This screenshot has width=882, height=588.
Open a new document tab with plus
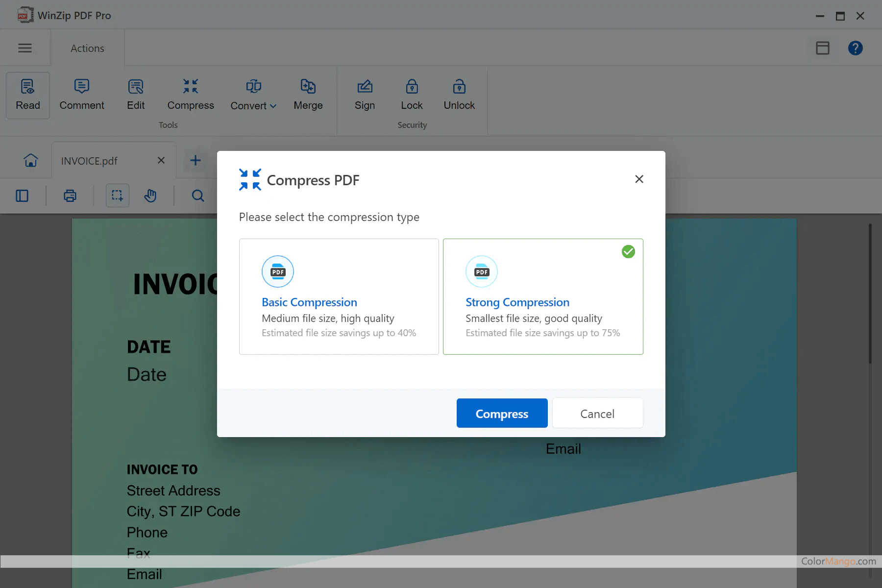(195, 160)
